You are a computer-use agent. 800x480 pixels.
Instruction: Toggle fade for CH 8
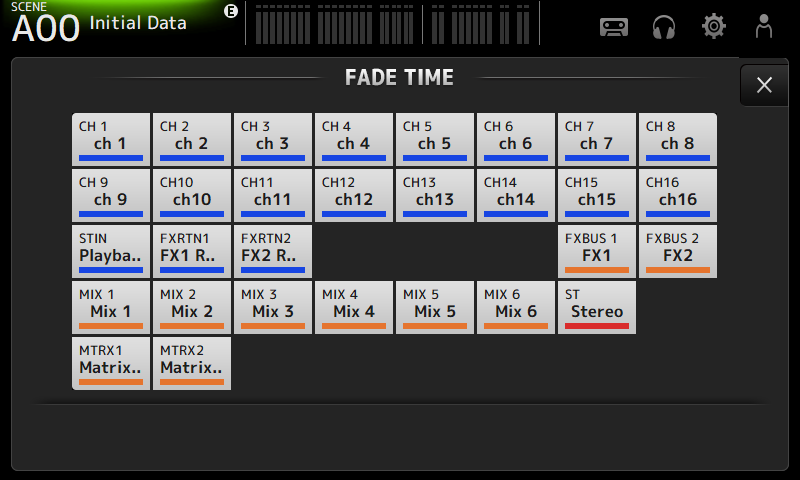coord(678,139)
